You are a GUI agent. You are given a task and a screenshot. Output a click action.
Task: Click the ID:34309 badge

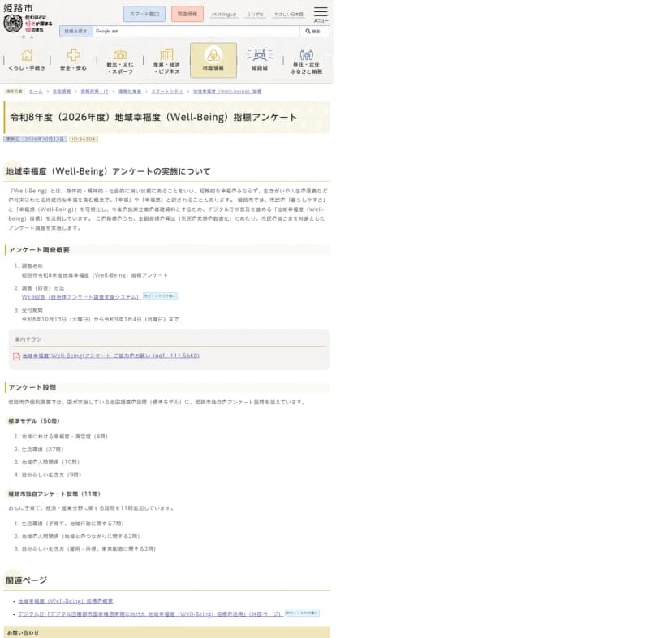pyautogui.click(x=84, y=139)
